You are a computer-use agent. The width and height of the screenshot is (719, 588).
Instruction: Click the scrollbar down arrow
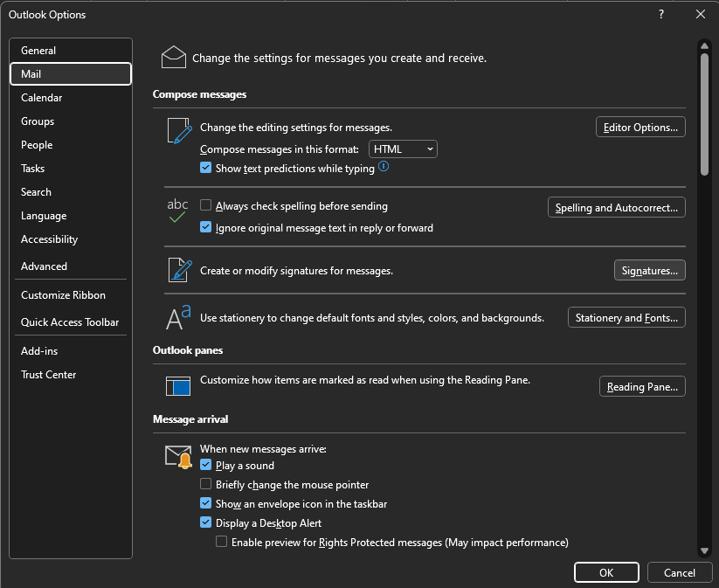704,550
